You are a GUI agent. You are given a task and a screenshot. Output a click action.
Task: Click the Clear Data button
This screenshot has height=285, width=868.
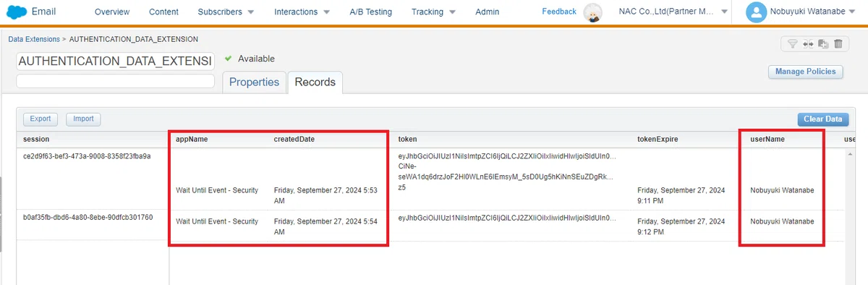point(822,120)
